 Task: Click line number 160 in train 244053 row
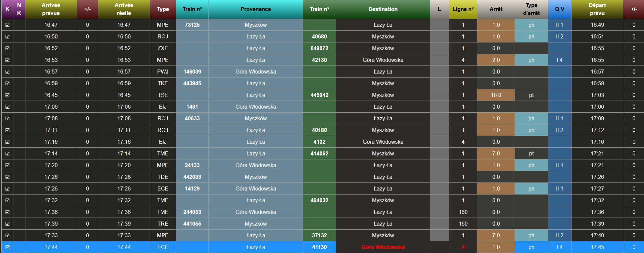(463, 212)
